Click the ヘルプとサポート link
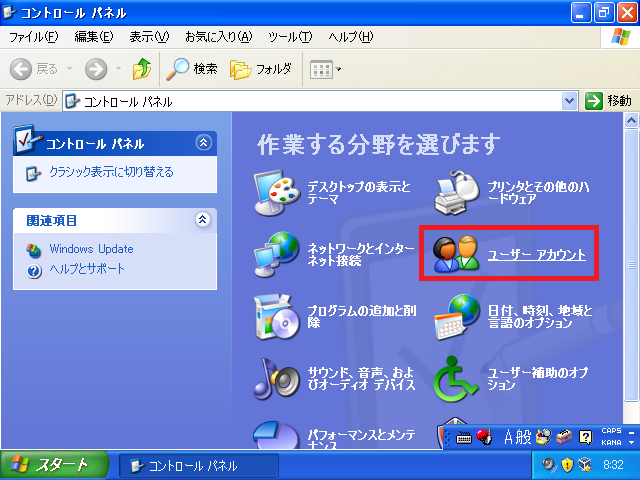Image resolution: width=640 pixels, height=480 pixels. [87, 269]
